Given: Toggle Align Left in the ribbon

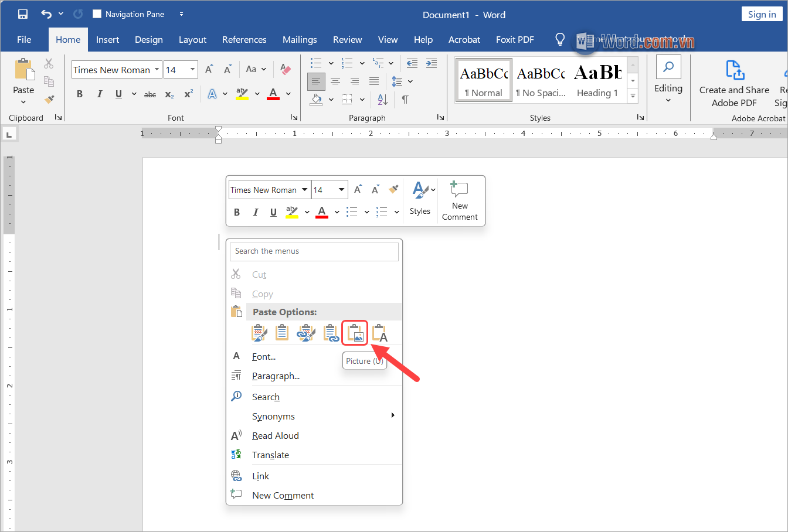Looking at the screenshot, I should click(316, 81).
